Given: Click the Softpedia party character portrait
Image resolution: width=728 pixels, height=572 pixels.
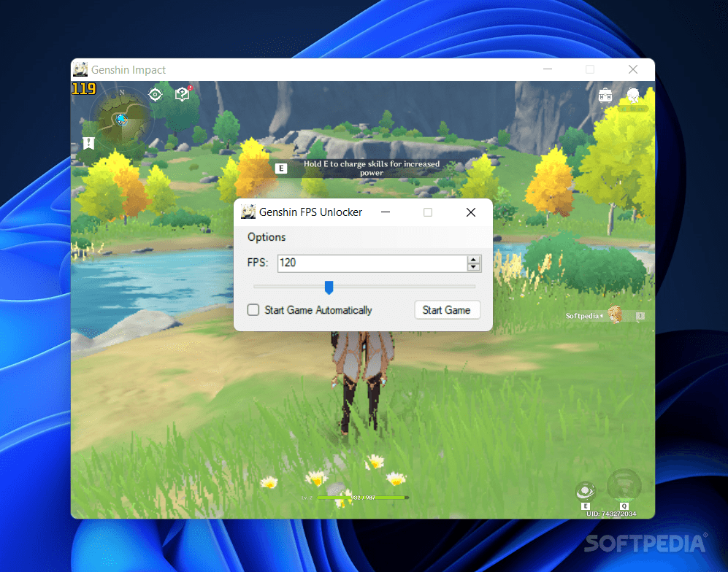Looking at the screenshot, I should point(616,314).
